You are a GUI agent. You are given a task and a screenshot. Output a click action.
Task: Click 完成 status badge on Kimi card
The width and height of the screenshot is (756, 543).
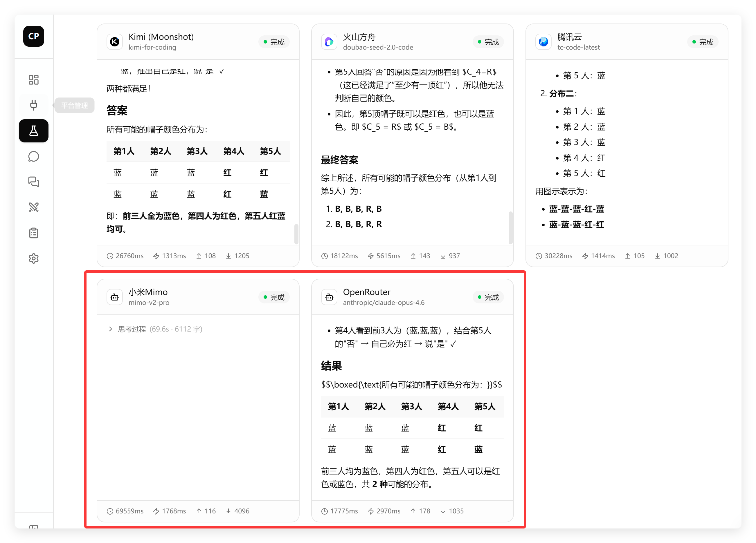pos(274,42)
